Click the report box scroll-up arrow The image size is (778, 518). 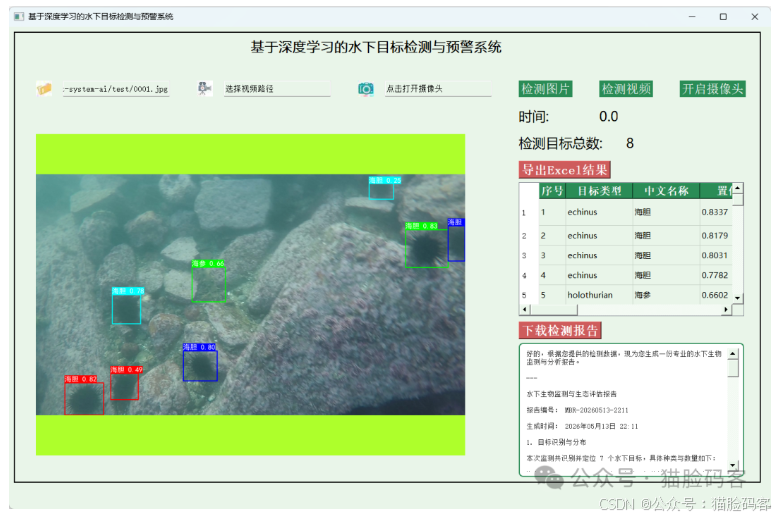[x=733, y=354]
